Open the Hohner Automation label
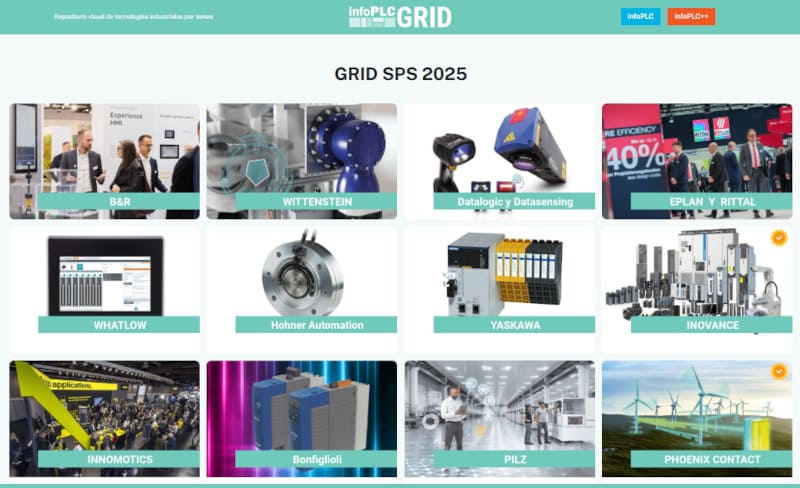Screen dimensions: 800x488 (316, 325)
